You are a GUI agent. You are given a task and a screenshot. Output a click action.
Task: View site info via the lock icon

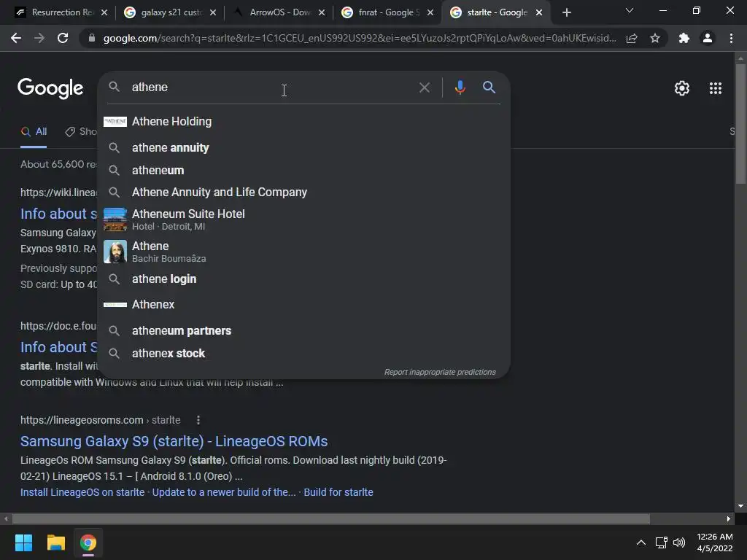(92, 38)
